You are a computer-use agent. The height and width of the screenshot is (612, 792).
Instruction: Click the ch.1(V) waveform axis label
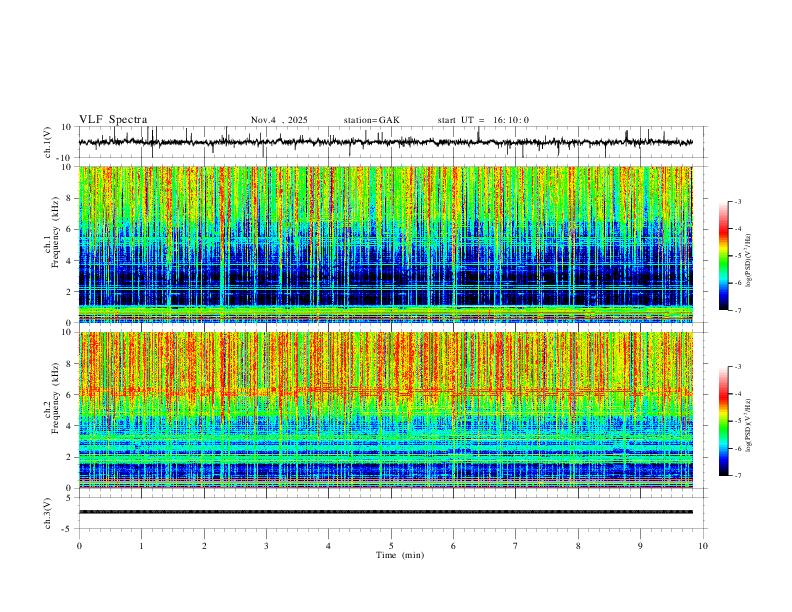click(48, 142)
